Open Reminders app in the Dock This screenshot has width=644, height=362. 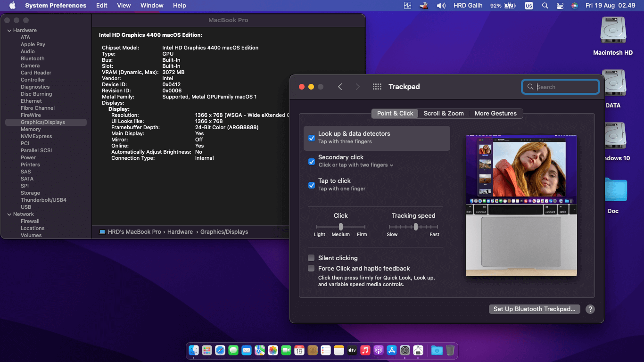[326, 350]
